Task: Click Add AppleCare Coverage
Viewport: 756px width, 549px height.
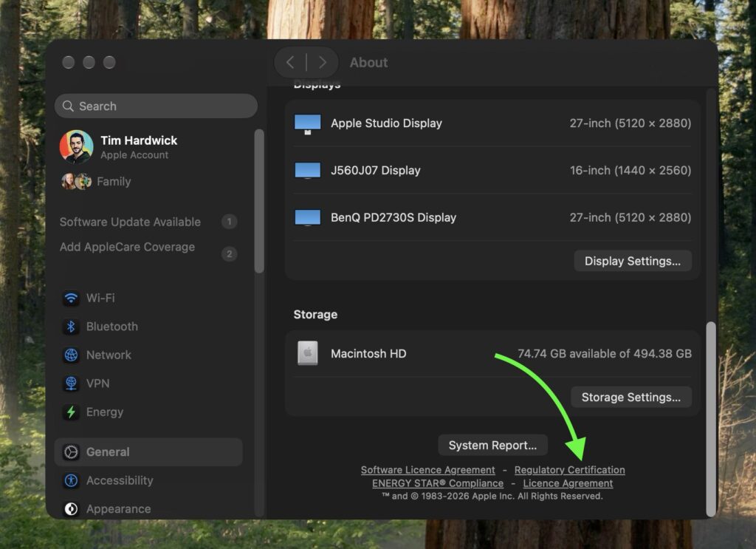Action: pyautogui.click(x=127, y=247)
